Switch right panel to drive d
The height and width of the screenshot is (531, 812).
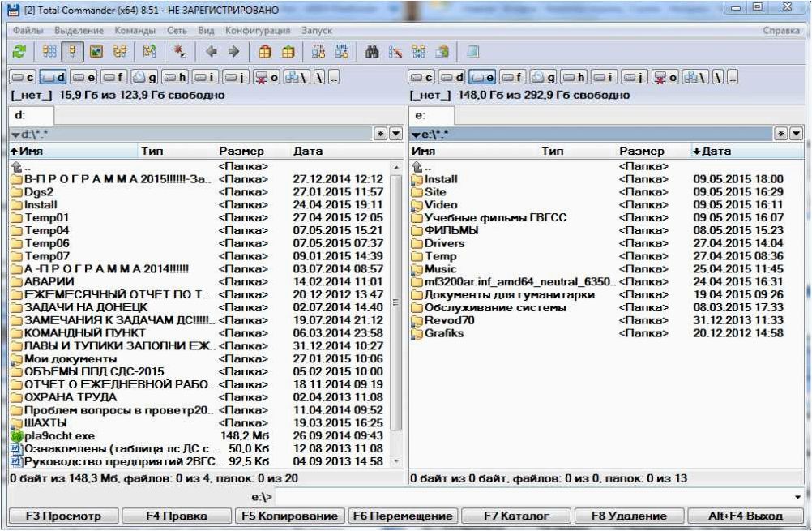tap(452, 78)
